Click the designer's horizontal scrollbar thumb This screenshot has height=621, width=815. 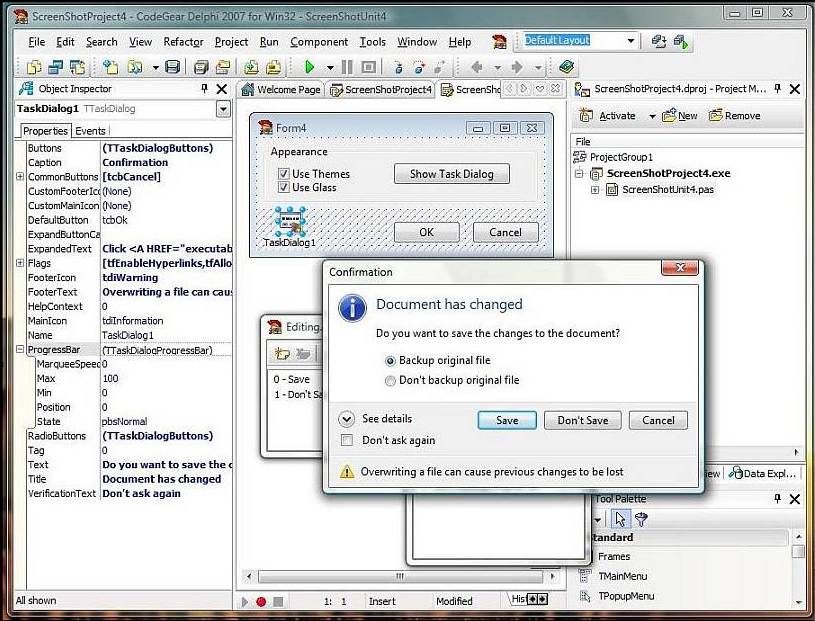[x=400, y=576]
